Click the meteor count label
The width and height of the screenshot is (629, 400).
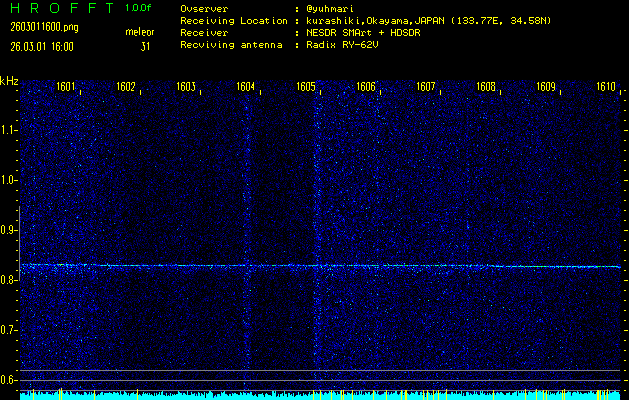(140, 32)
